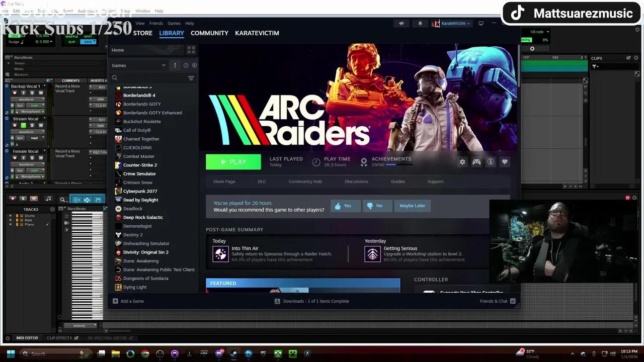Open Backup Vocal 1 waveform view selector
Screen dimensions: 644x362
pos(28,100)
